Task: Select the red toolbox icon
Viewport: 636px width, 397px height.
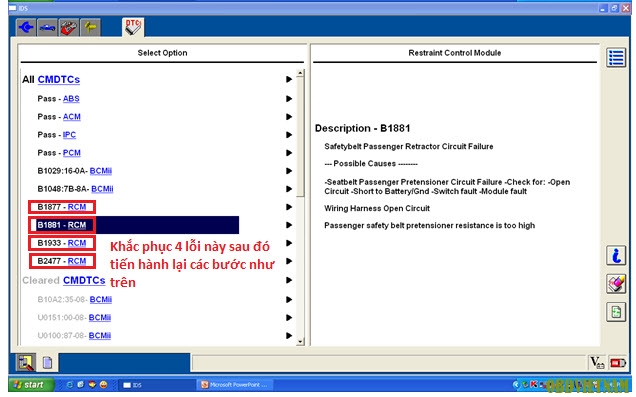Action: pos(69,28)
